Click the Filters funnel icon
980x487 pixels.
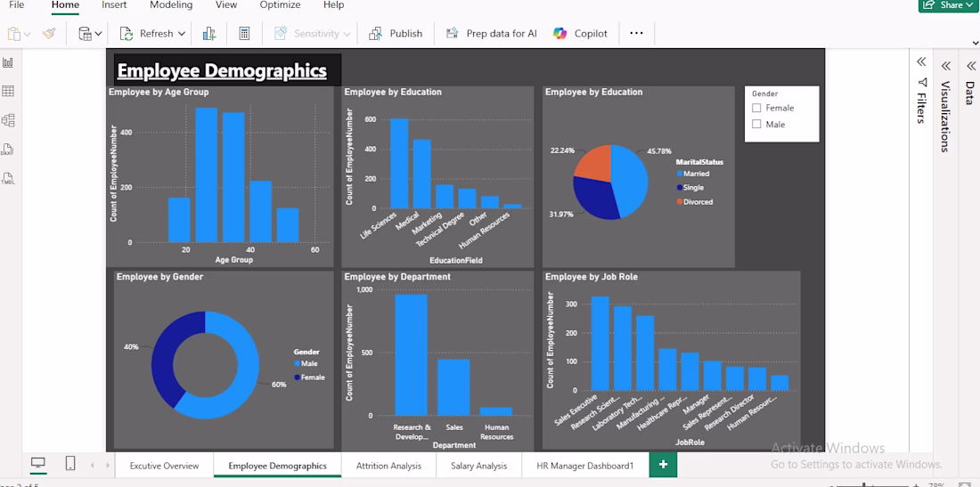pyautogui.click(x=921, y=83)
